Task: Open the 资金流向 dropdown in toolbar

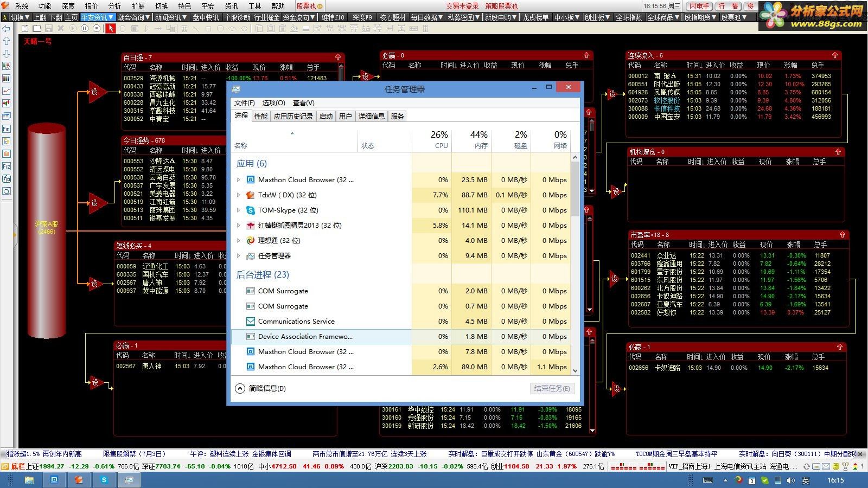Action: tap(299, 17)
